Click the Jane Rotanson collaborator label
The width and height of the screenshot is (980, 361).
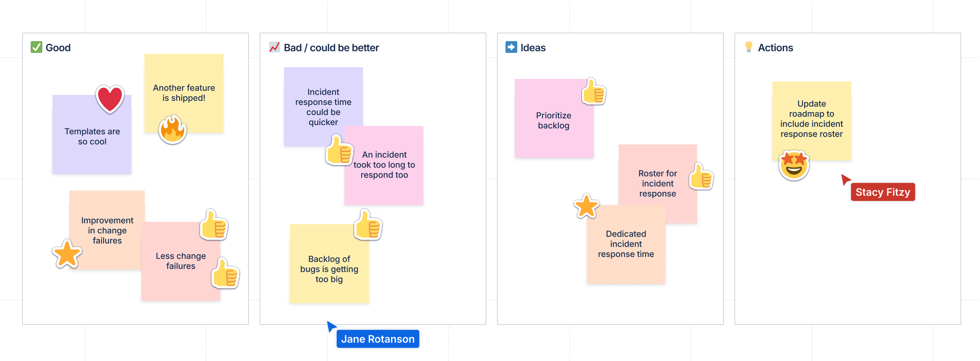point(378,339)
